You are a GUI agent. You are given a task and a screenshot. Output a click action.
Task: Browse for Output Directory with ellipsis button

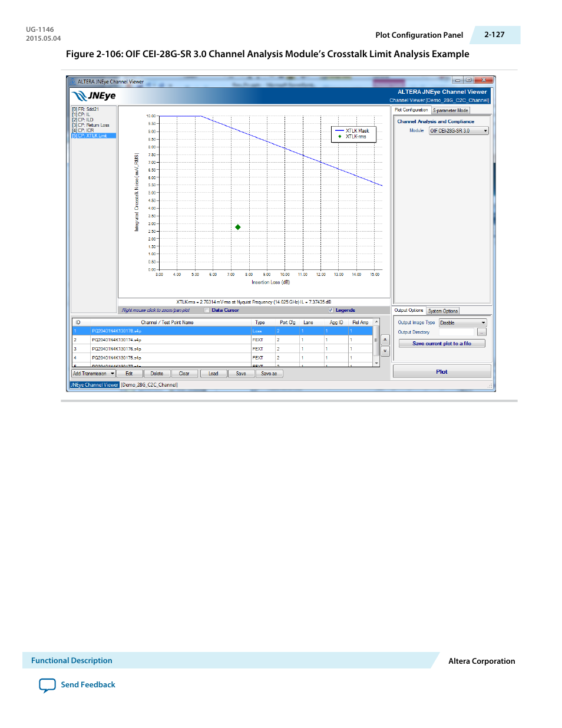(x=482, y=332)
